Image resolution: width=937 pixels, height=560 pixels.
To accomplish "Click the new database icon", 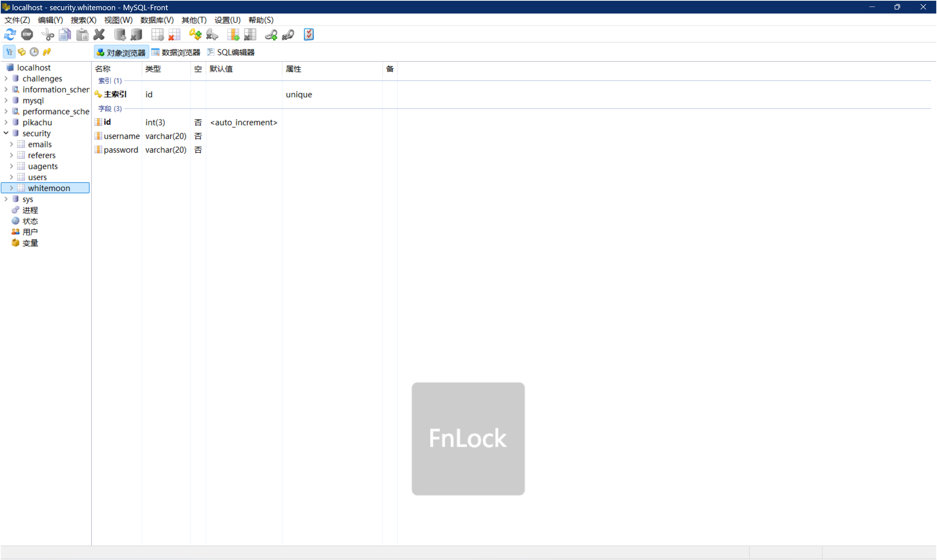I will coord(120,35).
